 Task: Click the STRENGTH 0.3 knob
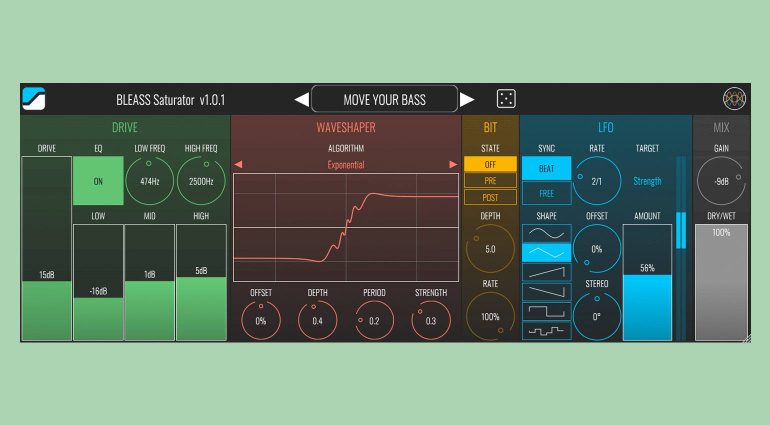pos(431,321)
